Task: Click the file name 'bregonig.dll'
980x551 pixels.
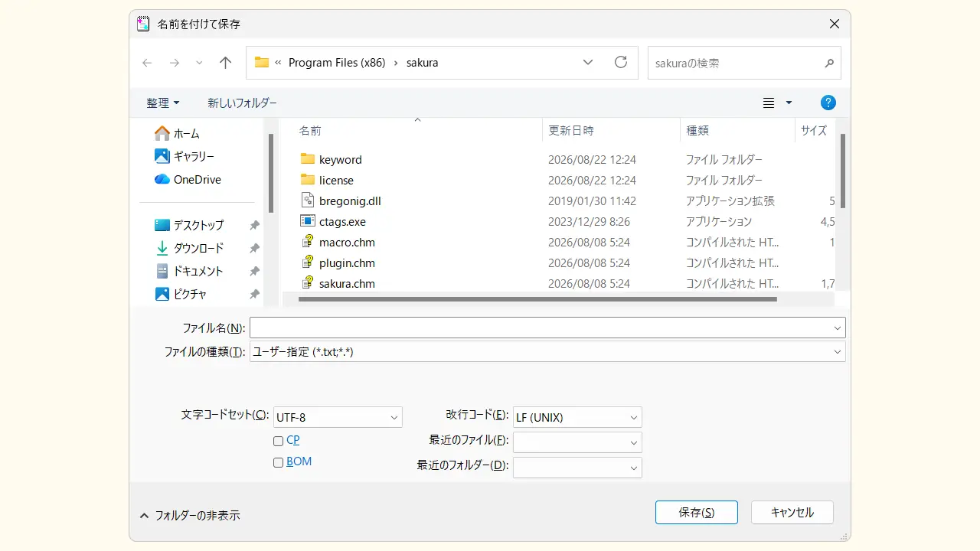Action: tap(350, 201)
